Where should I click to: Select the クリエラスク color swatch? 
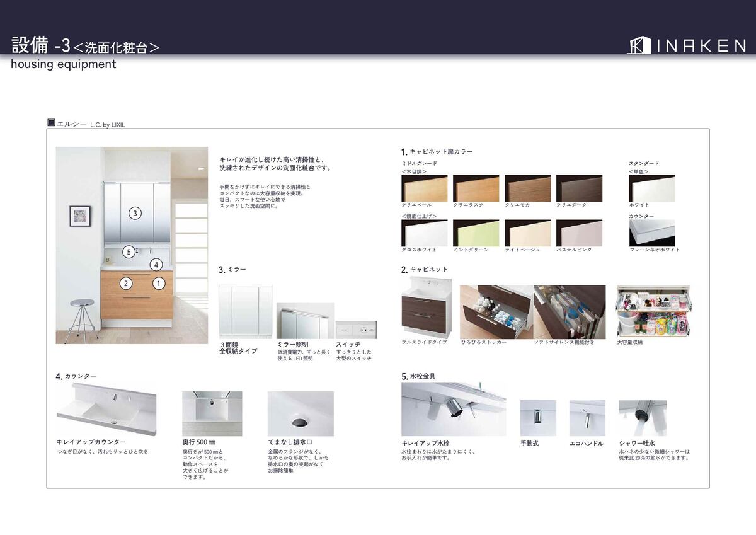(476, 188)
